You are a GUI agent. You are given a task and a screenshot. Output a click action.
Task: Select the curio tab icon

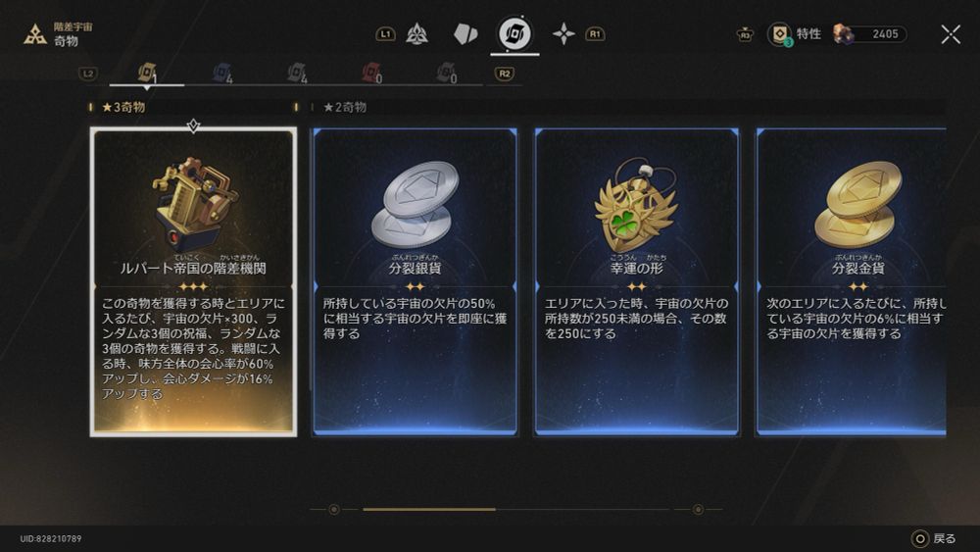514,33
